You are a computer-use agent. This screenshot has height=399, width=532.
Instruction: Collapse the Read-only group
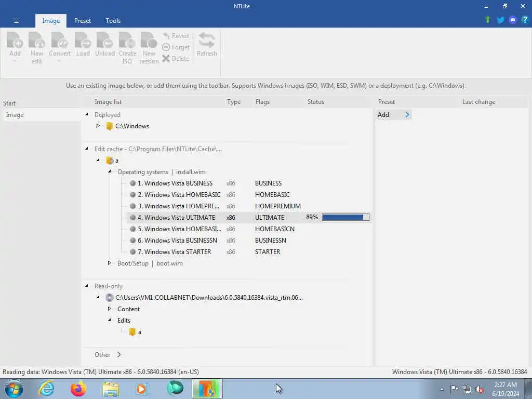point(87,286)
